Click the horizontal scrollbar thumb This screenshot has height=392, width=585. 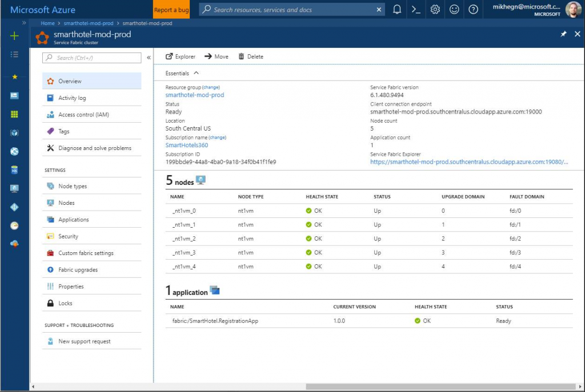pyautogui.click(x=440, y=387)
